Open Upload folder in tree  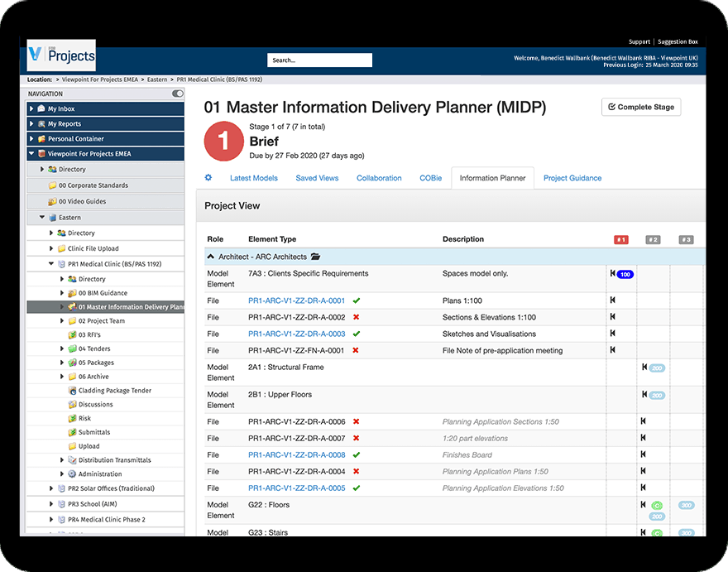(89, 446)
